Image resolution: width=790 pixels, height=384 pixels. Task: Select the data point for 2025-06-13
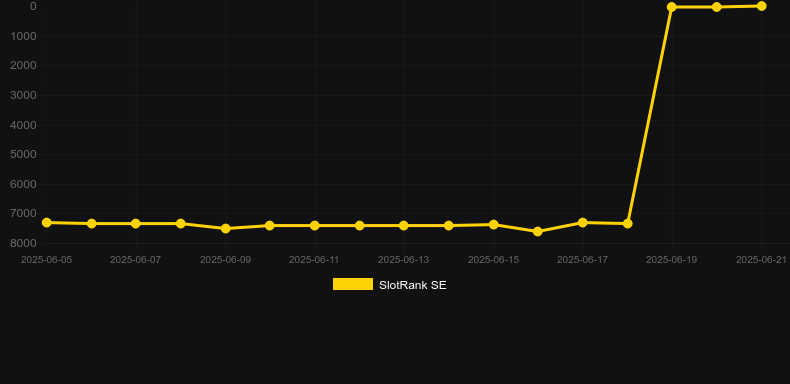tap(404, 225)
